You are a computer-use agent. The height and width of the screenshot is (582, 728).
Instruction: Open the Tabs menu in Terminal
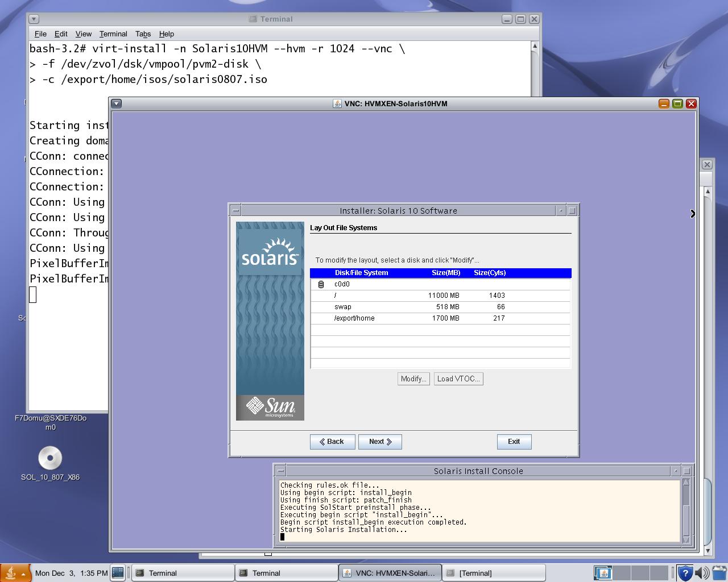click(x=143, y=34)
